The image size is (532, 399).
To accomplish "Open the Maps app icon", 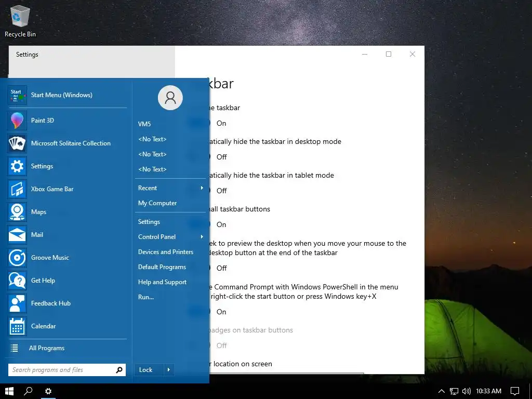I will pos(17,212).
